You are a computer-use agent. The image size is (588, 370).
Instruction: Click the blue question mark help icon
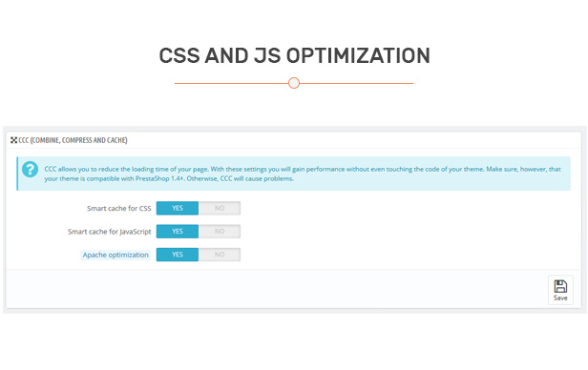[30, 170]
